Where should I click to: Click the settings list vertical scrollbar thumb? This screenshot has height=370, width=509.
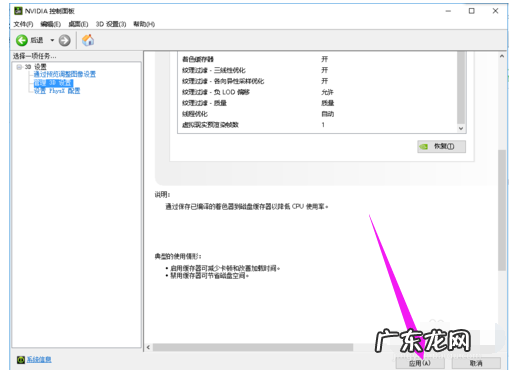[x=461, y=88]
